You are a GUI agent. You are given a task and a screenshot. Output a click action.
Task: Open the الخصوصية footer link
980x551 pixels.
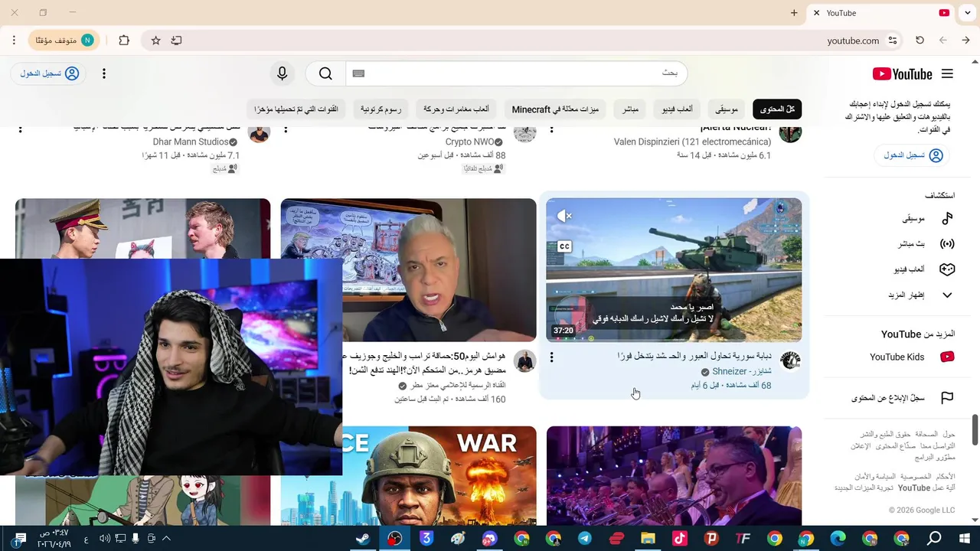(916, 476)
